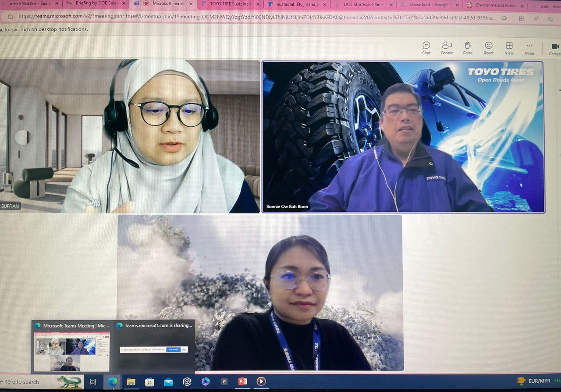Select the bottom participant's video tile with lanyard
Viewport: 561px width, 392px height.
(260, 293)
